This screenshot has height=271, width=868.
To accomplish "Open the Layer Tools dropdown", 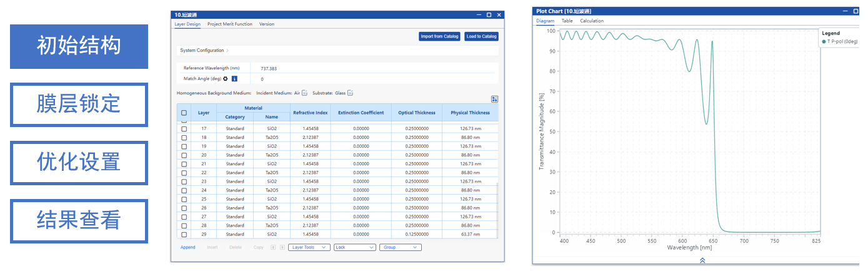I will click(309, 248).
